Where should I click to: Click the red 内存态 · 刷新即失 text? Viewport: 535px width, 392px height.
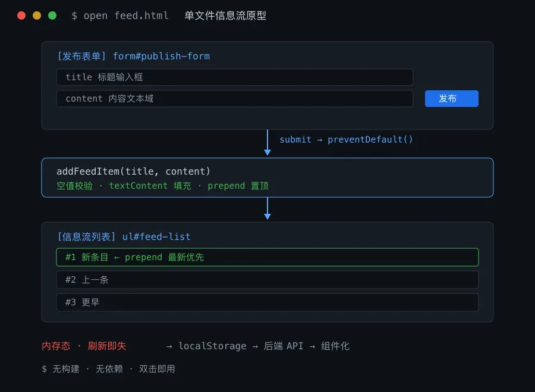(84, 346)
